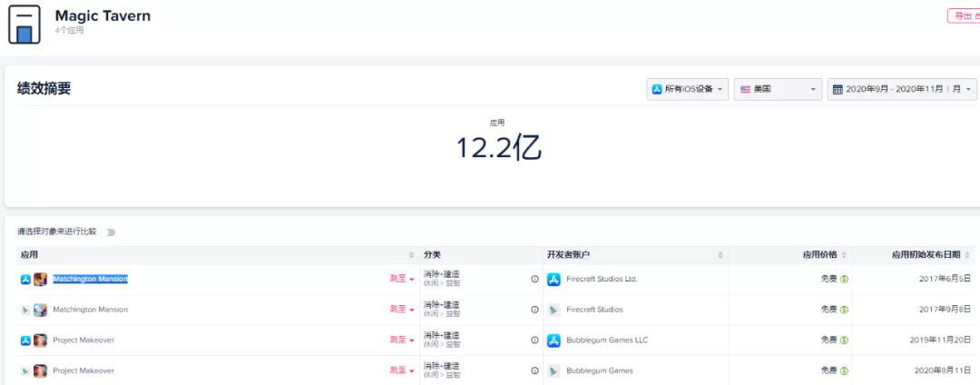
Task: Expand 跳至 menu for iOS Matchington Mansion
Action: 403,280
